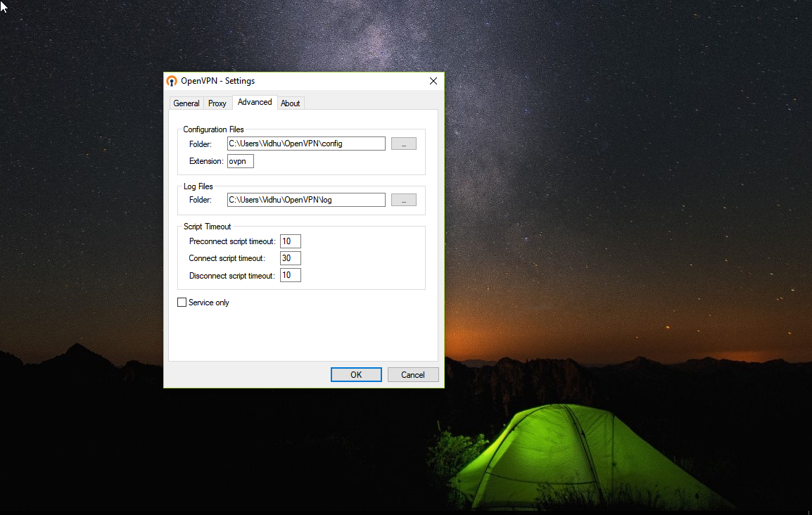This screenshot has width=812, height=515.
Task: Click the 'Connect script timeout:' label
Action: [x=227, y=258]
